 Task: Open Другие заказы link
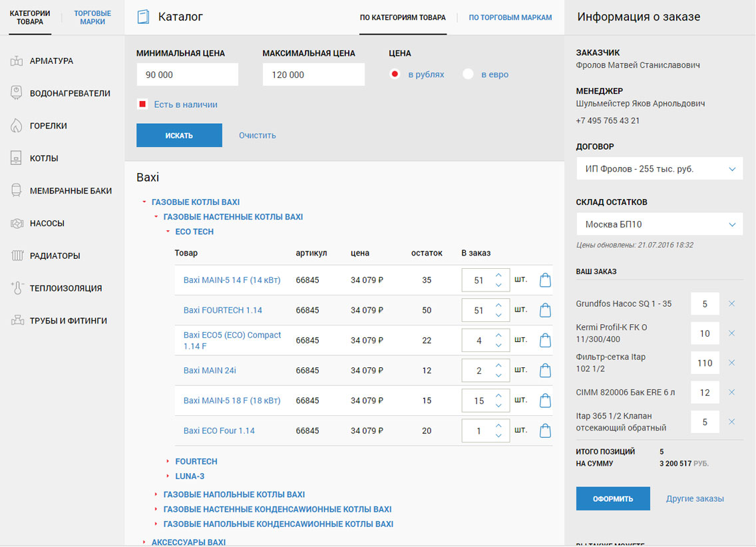tap(695, 498)
